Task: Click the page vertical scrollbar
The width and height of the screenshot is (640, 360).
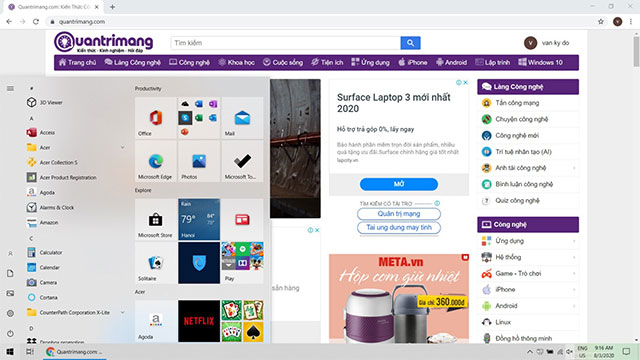Action: tap(636, 188)
